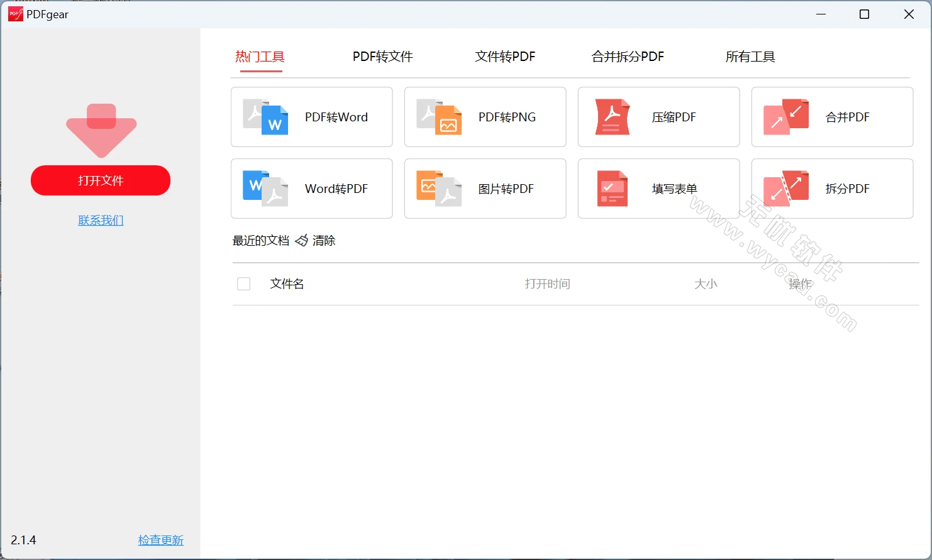Toggle the select-all checkbox above the file list
The image size is (932, 560).
243,283
